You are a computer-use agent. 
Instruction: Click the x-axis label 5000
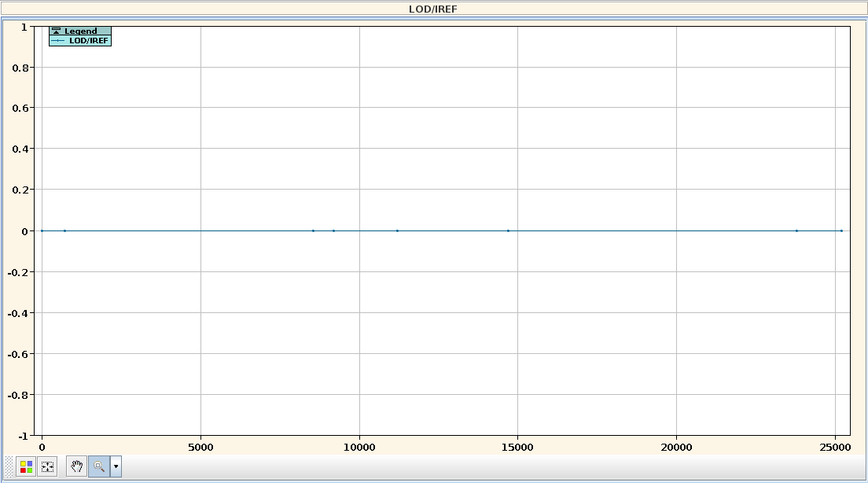200,448
